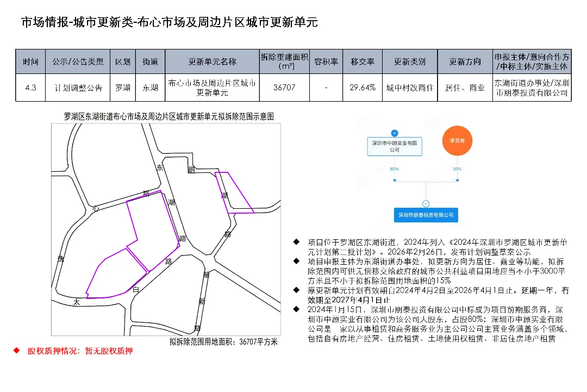Click the blue plus expand icon

pos(394,133)
